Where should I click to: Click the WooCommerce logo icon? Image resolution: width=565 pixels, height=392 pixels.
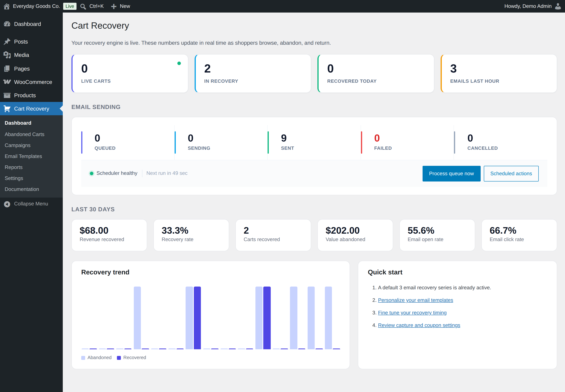pos(7,82)
